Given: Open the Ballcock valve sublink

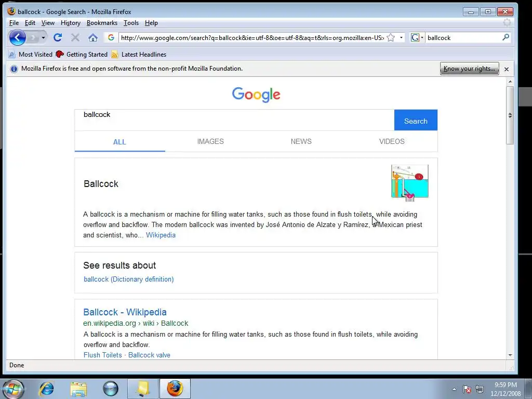Looking at the screenshot, I should tap(149, 355).
